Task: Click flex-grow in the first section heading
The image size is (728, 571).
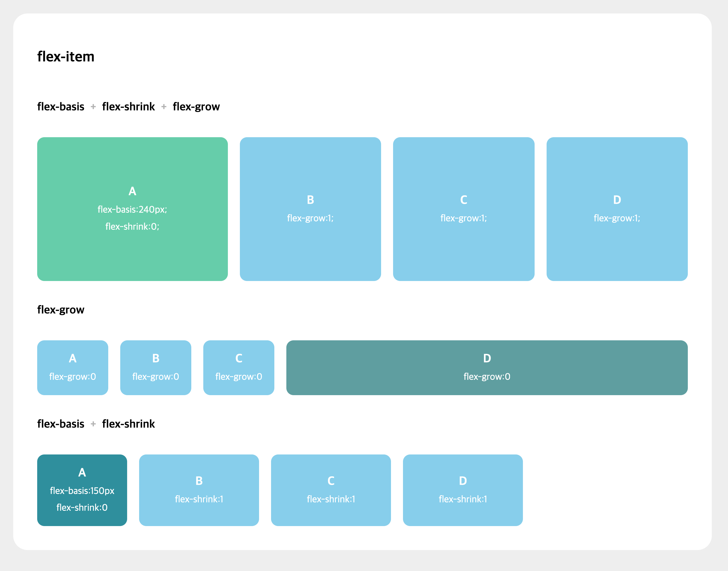Action: point(196,107)
